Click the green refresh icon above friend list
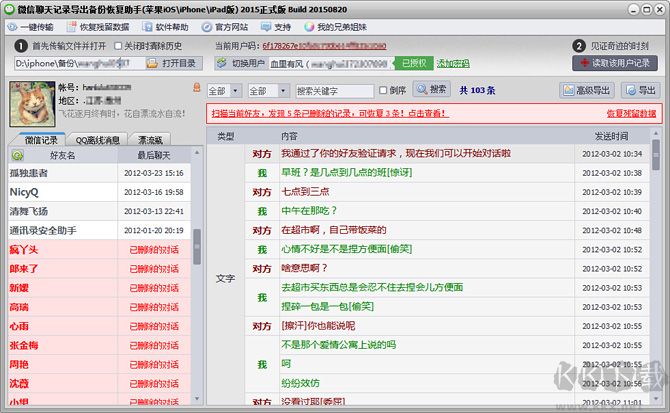The width and height of the screenshot is (670, 413). [x=18, y=156]
